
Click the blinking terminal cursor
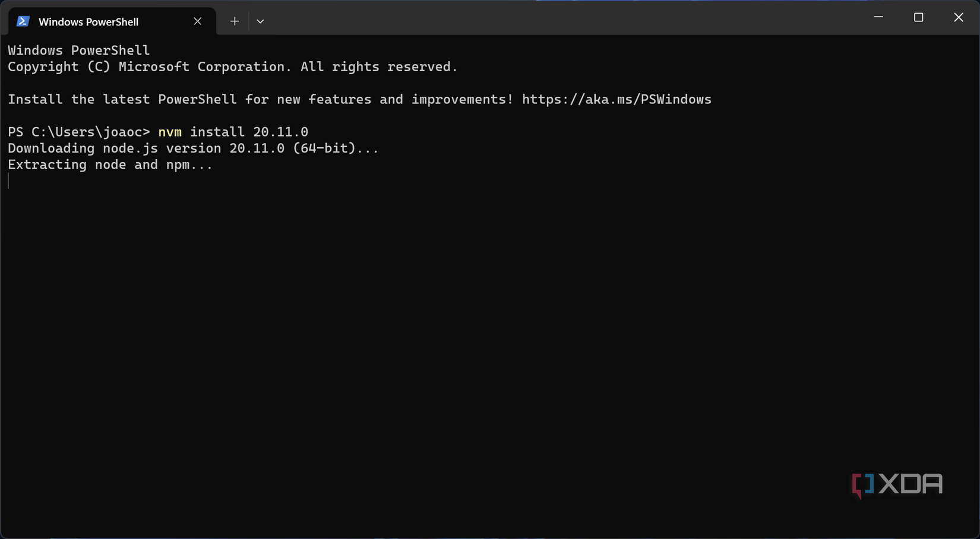pyautogui.click(x=8, y=181)
